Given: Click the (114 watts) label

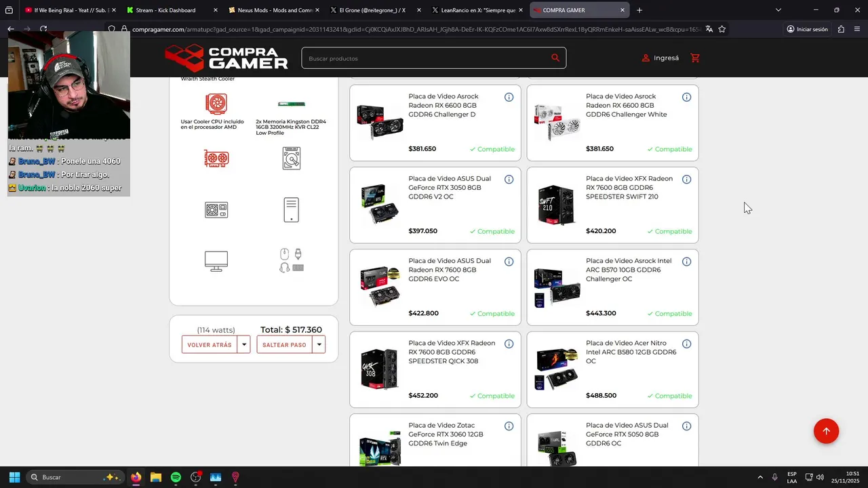Looking at the screenshot, I should point(216,330).
